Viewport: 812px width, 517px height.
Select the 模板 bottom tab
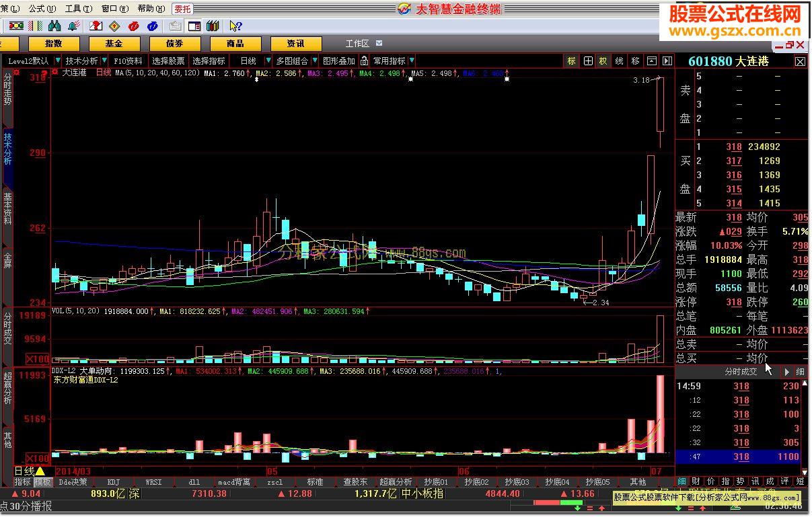[x=43, y=482]
